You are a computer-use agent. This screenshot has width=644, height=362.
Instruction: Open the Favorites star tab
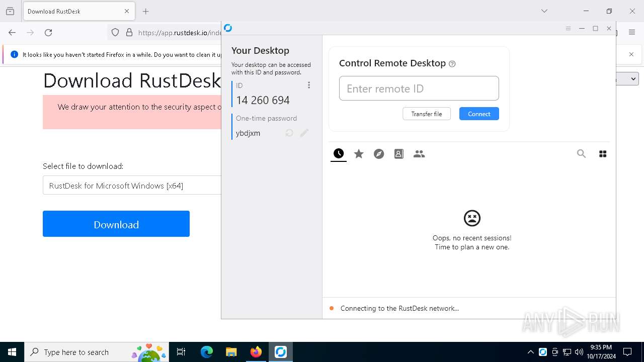359,154
